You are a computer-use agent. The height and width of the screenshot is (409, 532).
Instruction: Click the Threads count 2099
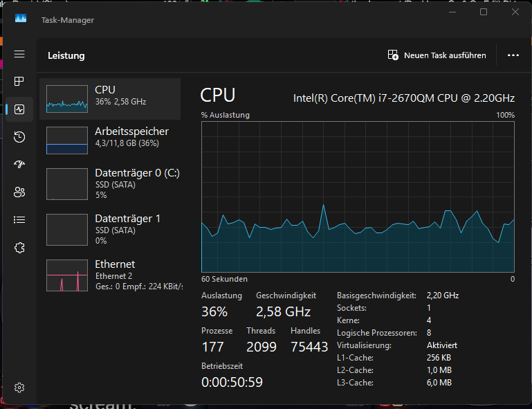coord(262,347)
